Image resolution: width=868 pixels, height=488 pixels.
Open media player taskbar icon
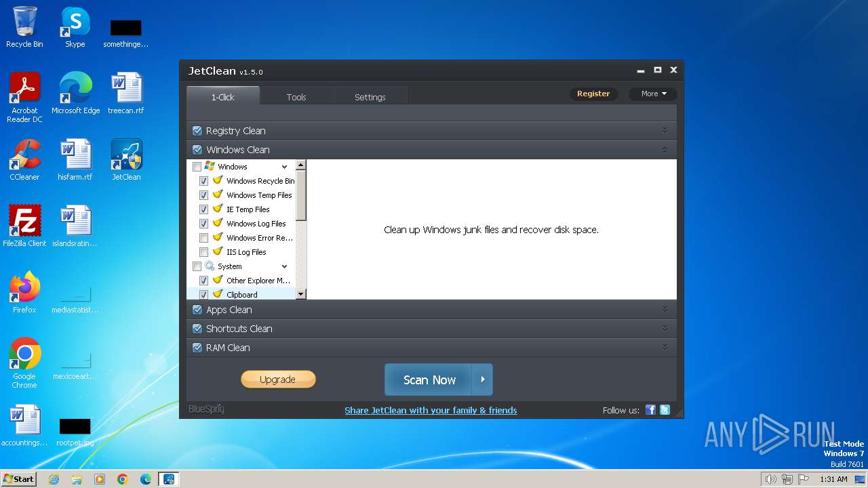tap(100, 479)
